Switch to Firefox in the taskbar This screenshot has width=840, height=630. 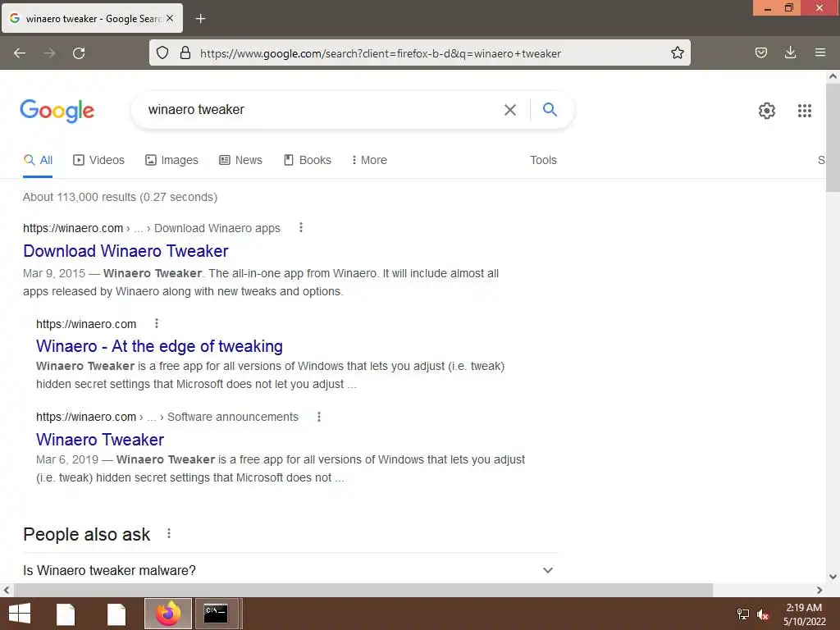(x=167, y=614)
